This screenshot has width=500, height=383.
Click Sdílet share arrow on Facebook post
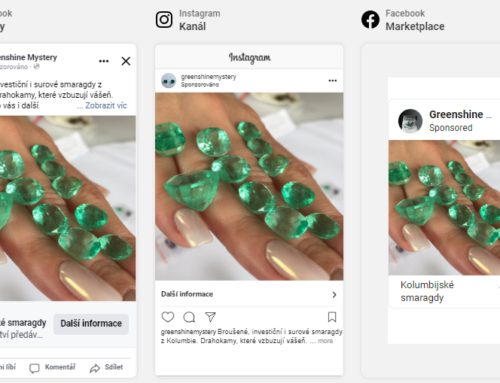coord(95,368)
